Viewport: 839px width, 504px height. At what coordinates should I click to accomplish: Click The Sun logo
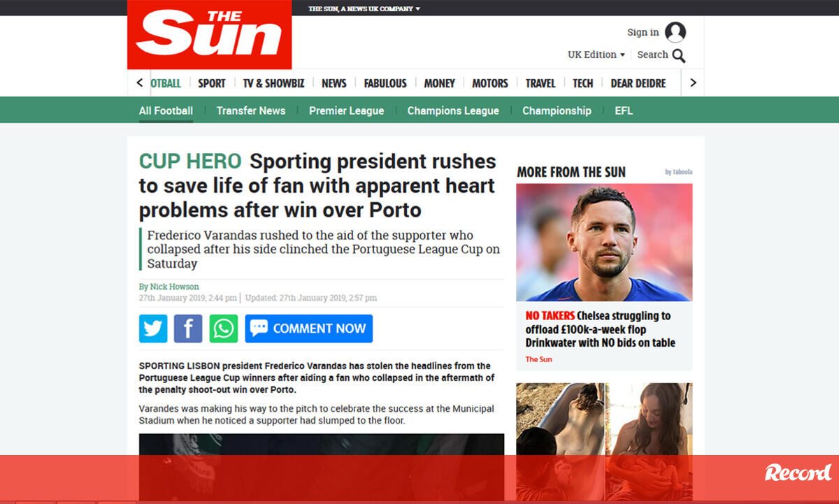pos(210,35)
